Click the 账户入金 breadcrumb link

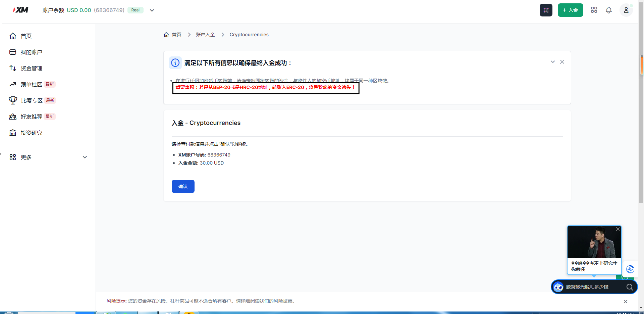[205, 35]
